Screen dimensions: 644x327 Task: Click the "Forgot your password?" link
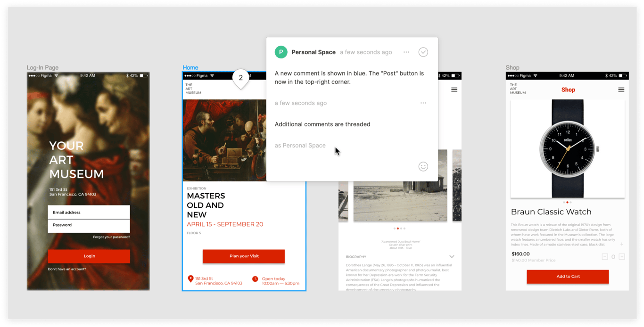111,237
